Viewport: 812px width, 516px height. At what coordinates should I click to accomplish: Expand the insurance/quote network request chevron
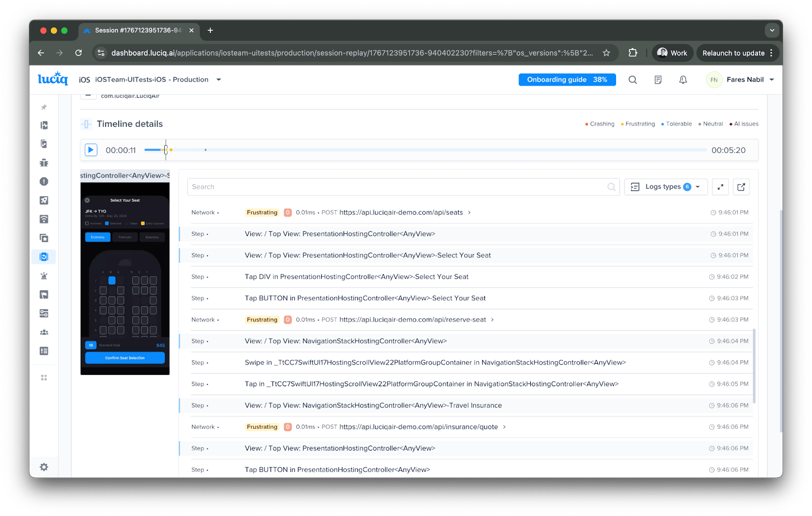pos(504,427)
